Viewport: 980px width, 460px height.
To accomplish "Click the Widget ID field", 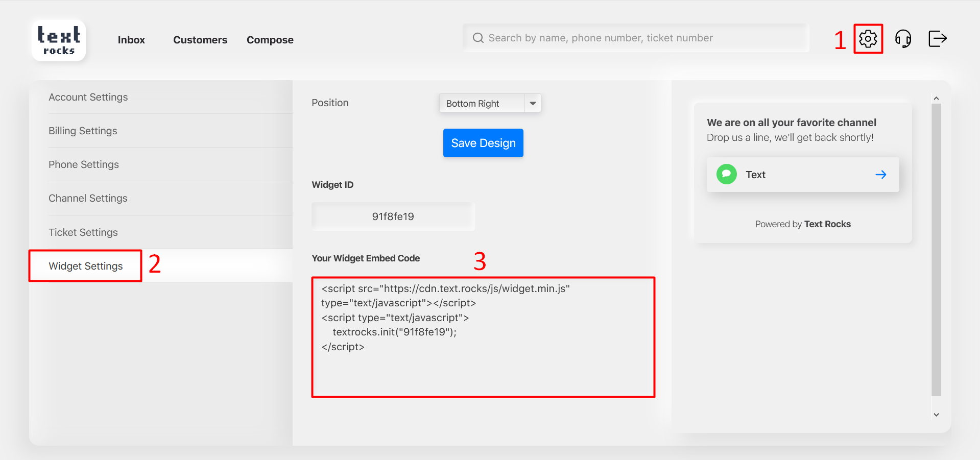I will [393, 216].
